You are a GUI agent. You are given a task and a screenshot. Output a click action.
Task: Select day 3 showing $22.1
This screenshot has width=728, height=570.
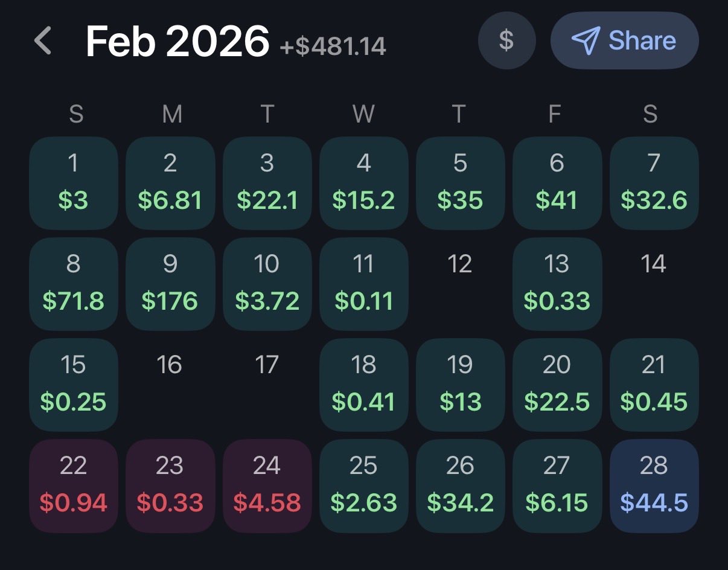click(267, 183)
